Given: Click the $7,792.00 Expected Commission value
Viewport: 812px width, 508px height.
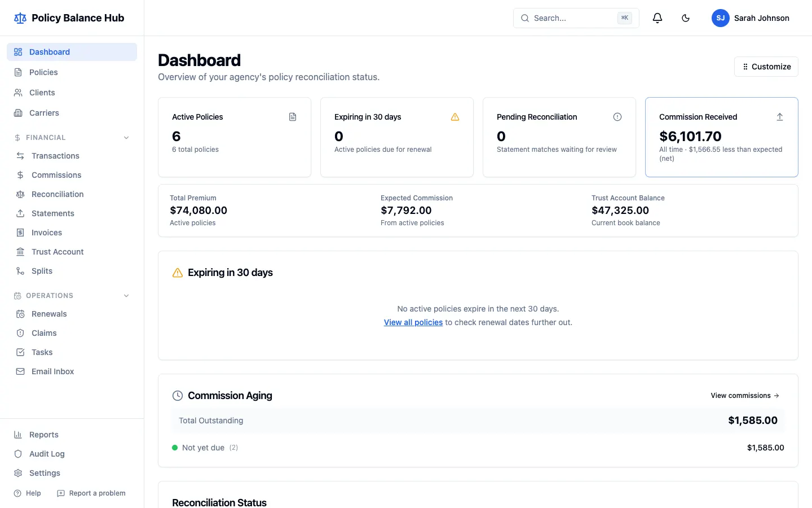Looking at the screenshot, I should [406, 211].
